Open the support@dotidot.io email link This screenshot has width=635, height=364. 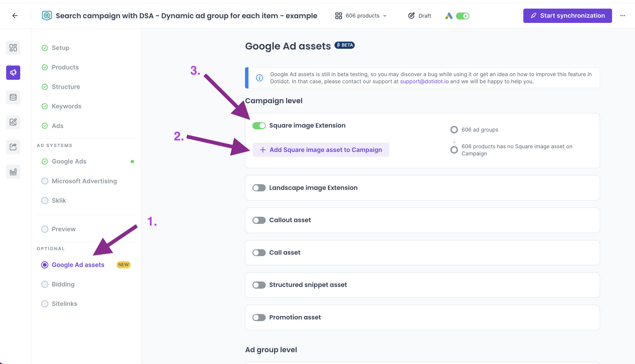click(x=424, y=82)
